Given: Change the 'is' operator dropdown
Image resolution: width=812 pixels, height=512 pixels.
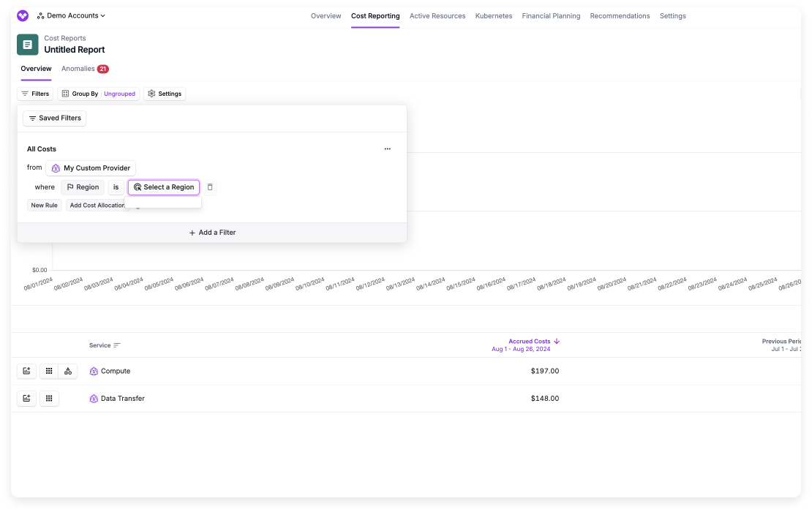Looking at the screenshot, I should tap(116, 187).
